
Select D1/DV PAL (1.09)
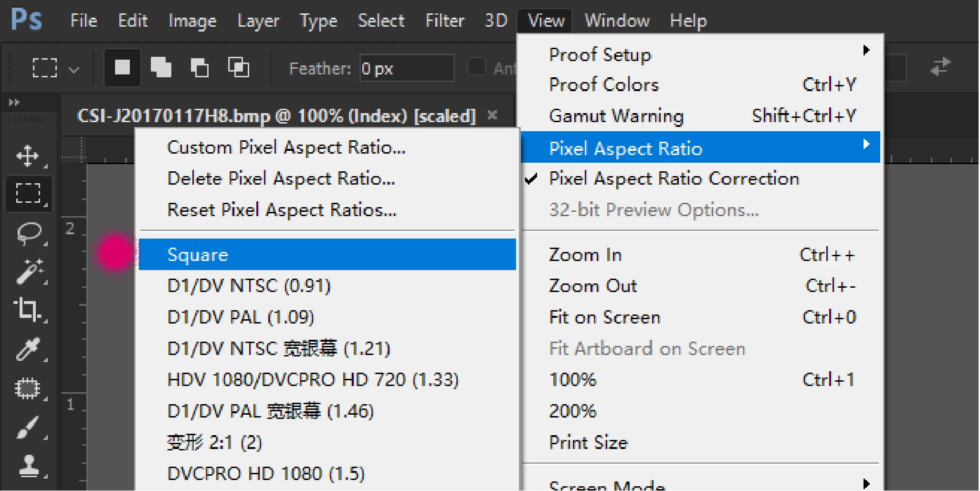(327, 317)
